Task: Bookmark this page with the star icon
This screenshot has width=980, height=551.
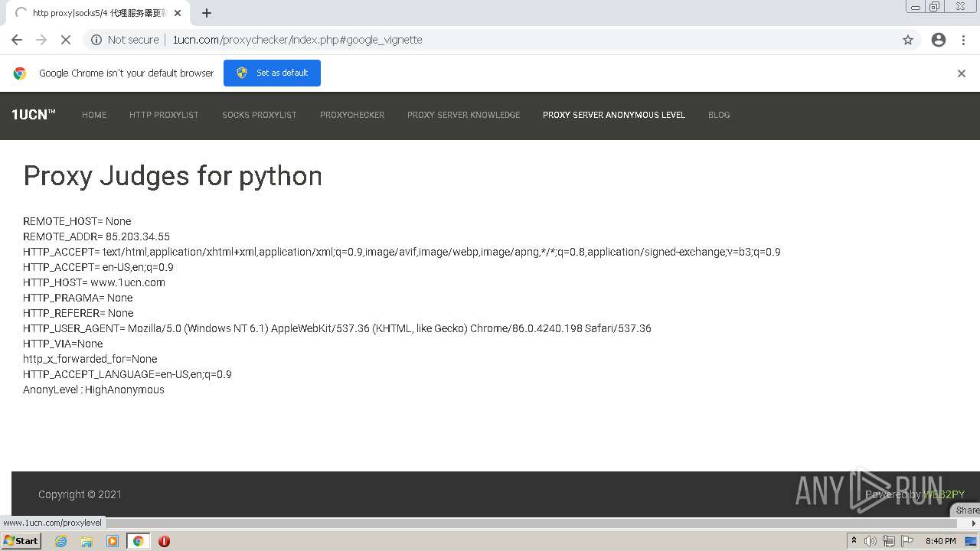Action: (908, 40)
